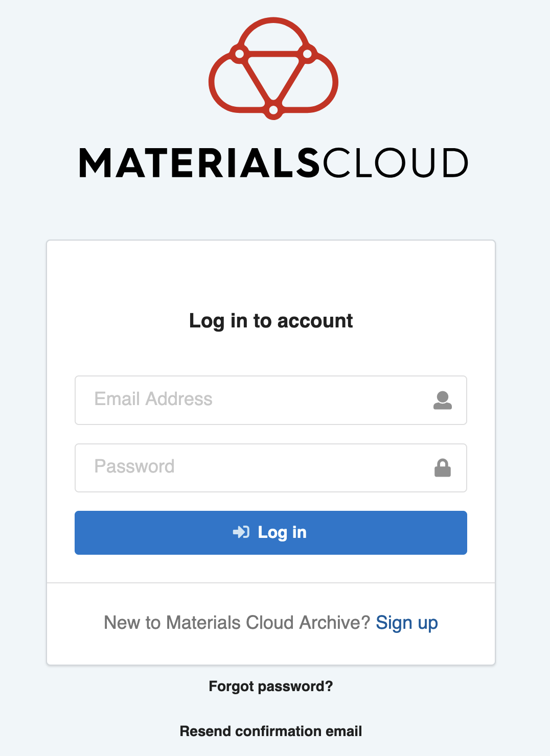Click the padlock icon in the Password field
550x756 pixels.
click(x=443, y=467)
